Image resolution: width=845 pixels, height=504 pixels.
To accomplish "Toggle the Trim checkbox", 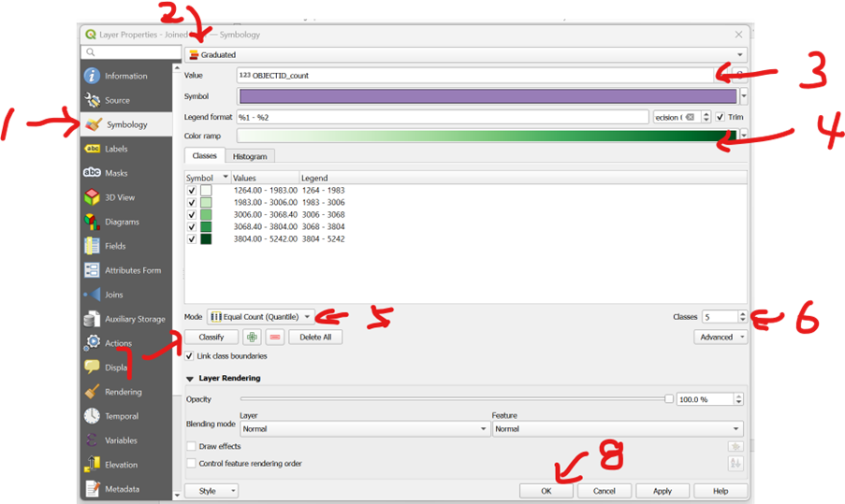I will tap(720, 117).
